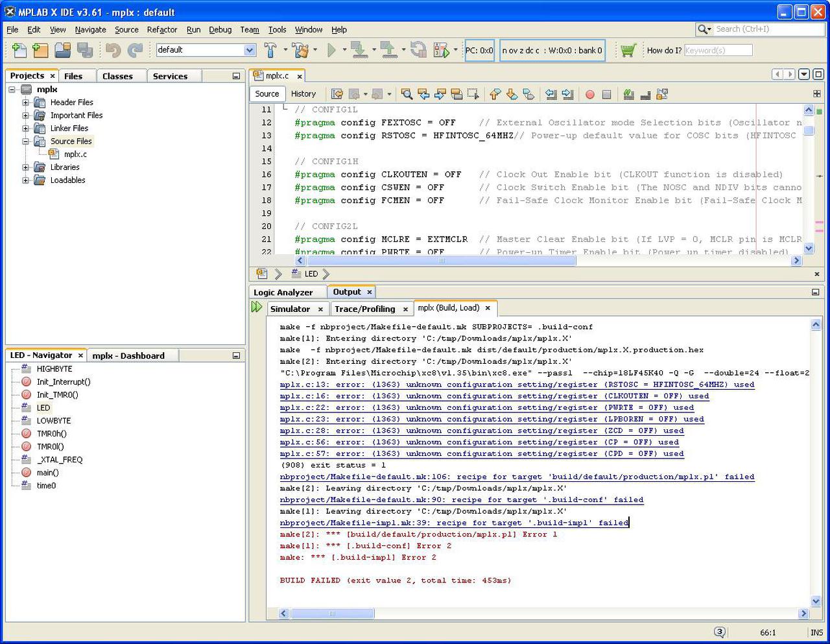Click the New Project toolbar icon
830x644 pixels.
click(40, 50)
